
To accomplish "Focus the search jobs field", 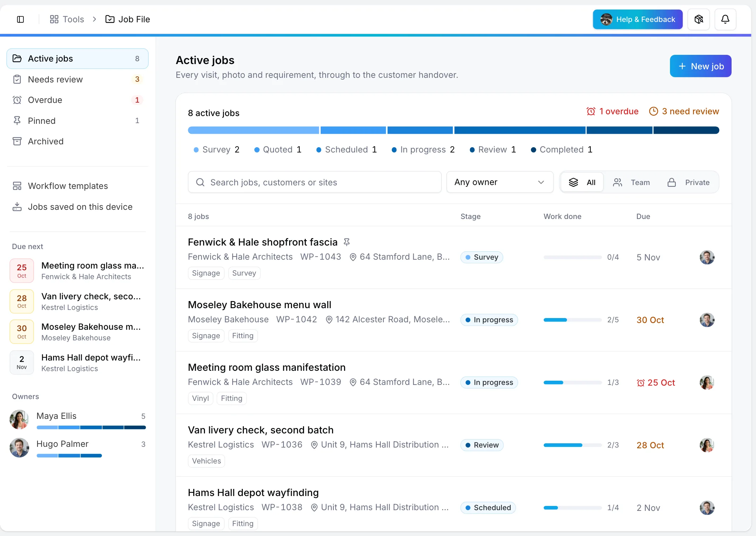I will click(315, 182).
